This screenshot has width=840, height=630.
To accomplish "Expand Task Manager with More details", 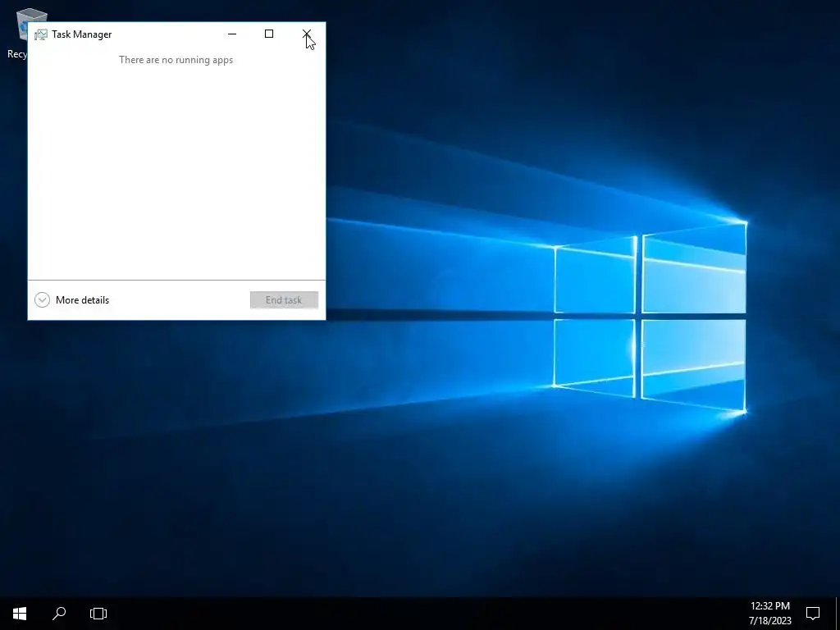I will (x=72, y=300).
